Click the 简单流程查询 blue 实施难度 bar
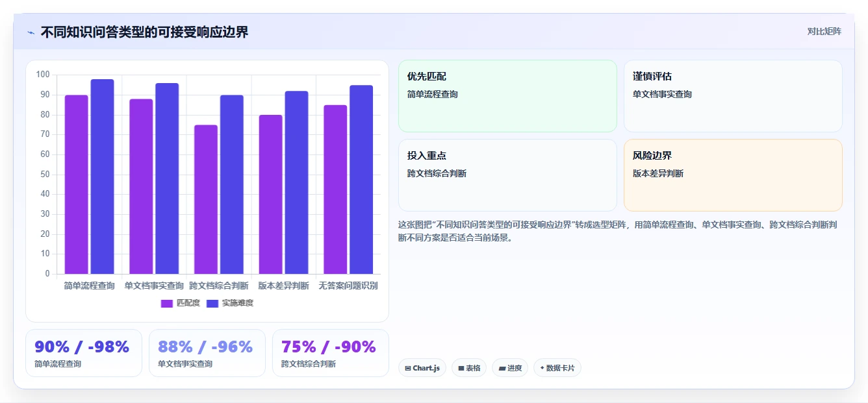 click(x=102, y=177)
